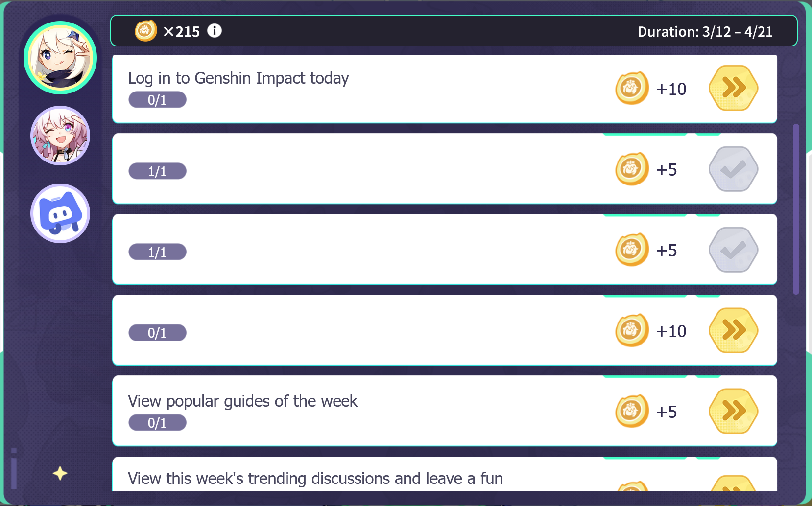Click the "View popular guides of the week" title

[x=242, y=401]
